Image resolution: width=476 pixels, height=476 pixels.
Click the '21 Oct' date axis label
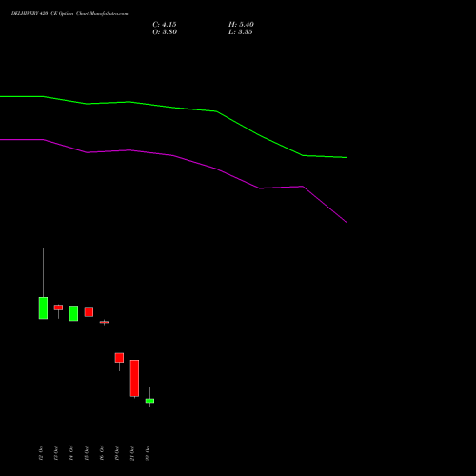(132, 453)
